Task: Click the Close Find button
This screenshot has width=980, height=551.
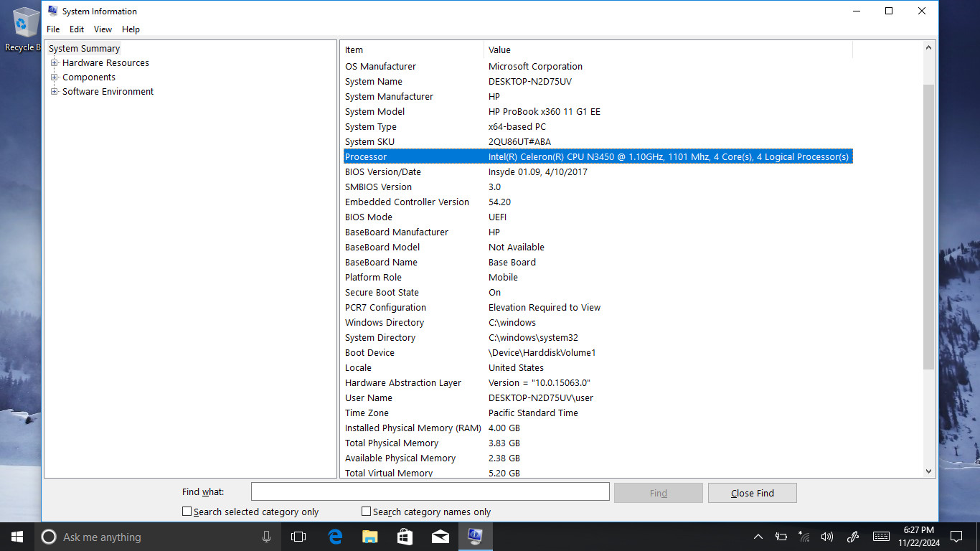Action: 752,493
